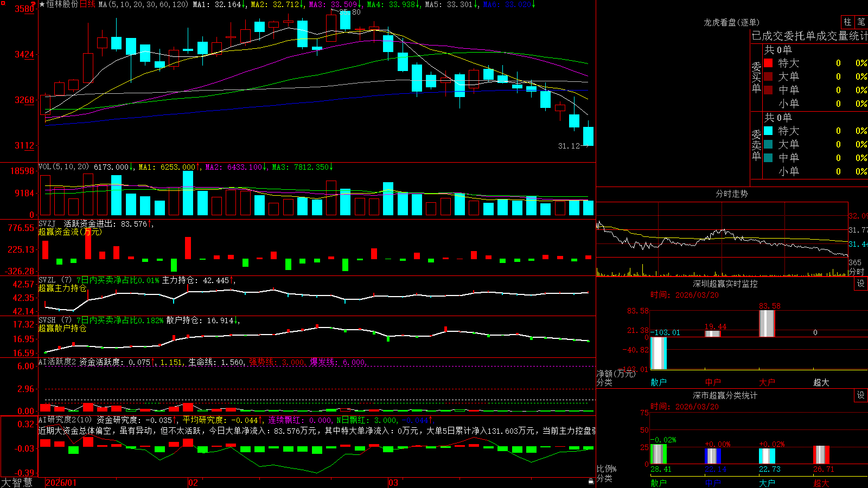Image resolution: width=868 pixels, height=488 pixels.
Task: Click the teal 中单 sell-order swatch
Action: (x=768, y=158)
